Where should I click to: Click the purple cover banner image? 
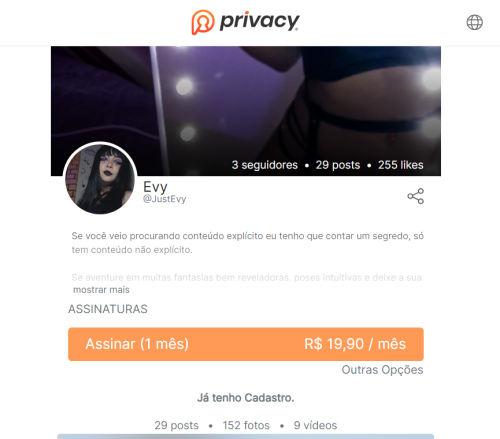point(246,111)
